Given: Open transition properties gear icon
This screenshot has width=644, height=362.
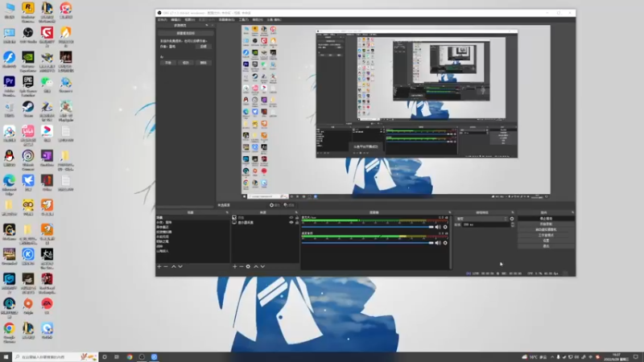Looking at the screenshot, I should (x=512, y=219).
